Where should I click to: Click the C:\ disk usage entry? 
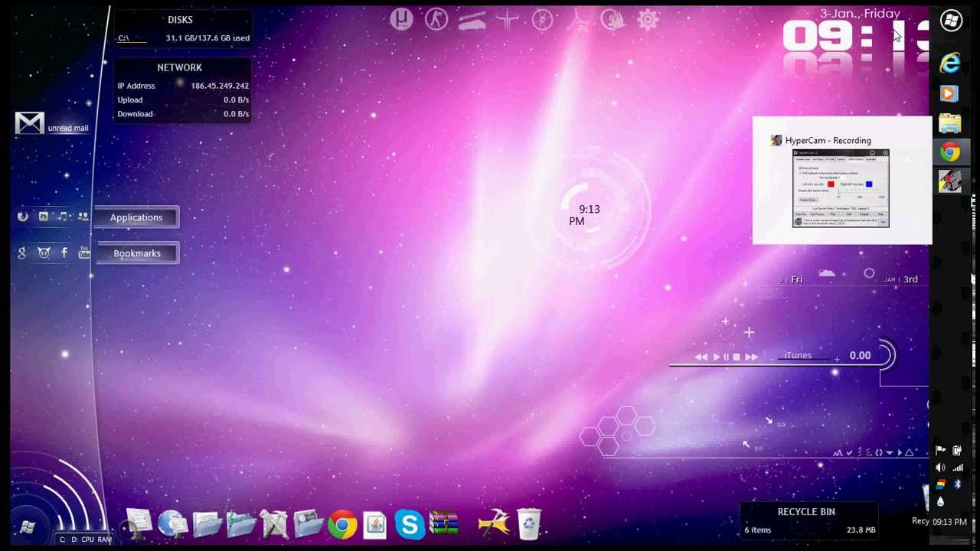pos(183,37)
